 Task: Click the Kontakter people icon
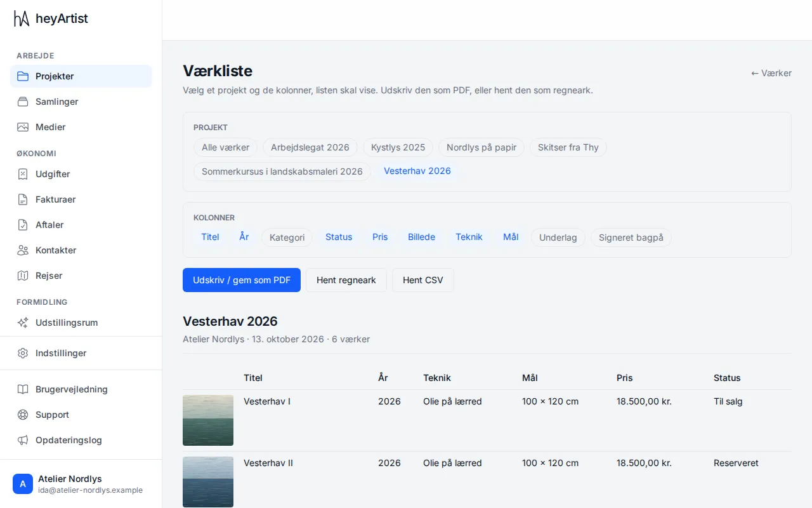click(23, 250)
